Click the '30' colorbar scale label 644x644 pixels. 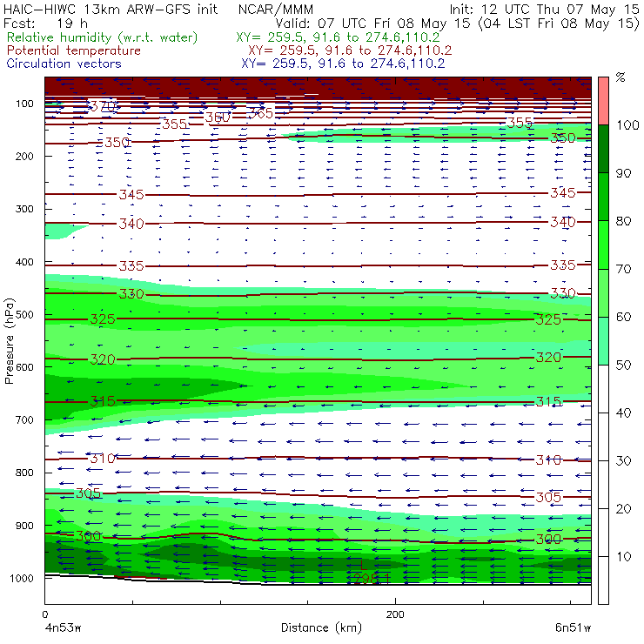click(623, 461)
